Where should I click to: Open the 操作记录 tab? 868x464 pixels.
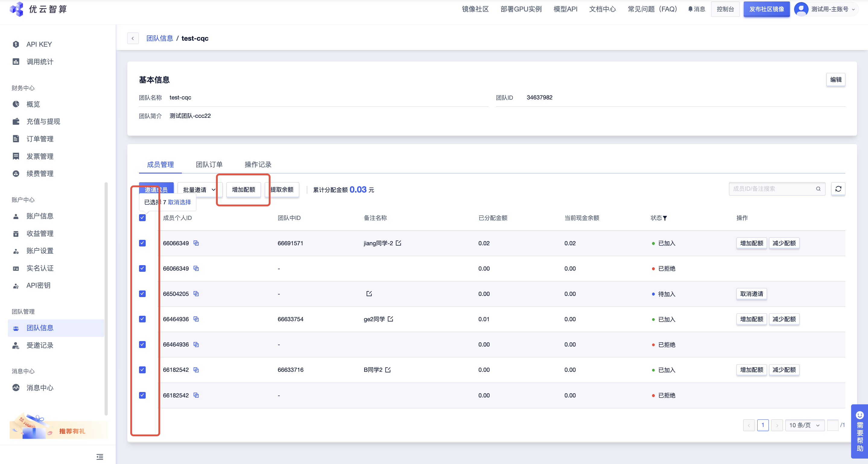pos(258,164)
